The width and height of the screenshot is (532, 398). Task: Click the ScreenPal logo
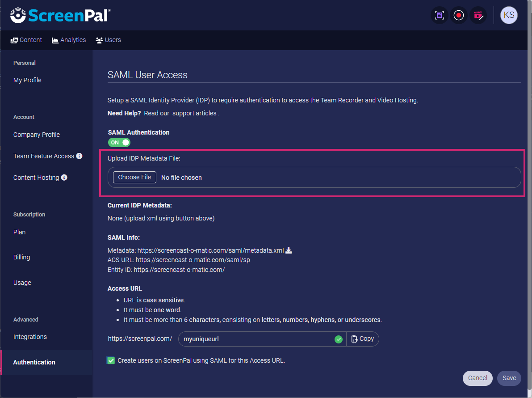[60, 15]
